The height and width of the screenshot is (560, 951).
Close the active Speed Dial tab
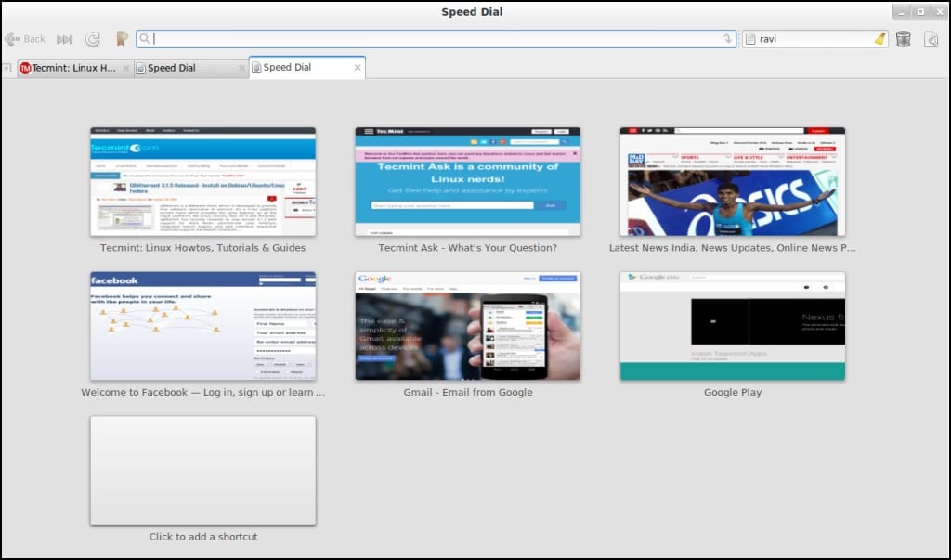358,68
